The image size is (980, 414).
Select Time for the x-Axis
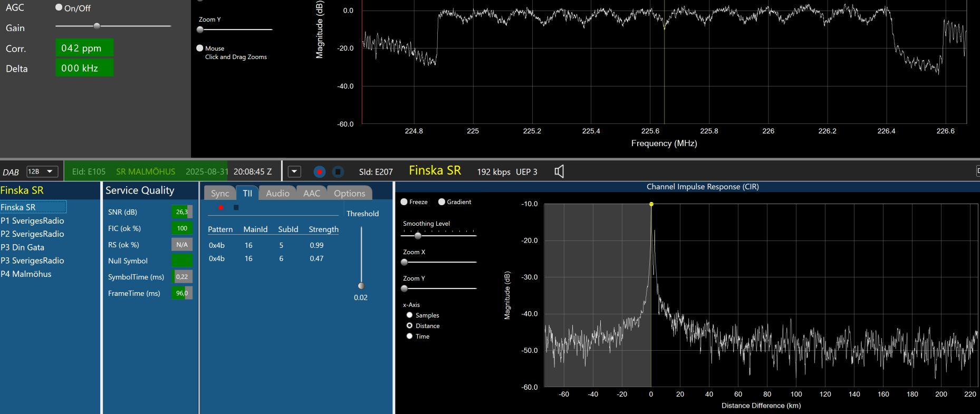[x=409, y=336]
